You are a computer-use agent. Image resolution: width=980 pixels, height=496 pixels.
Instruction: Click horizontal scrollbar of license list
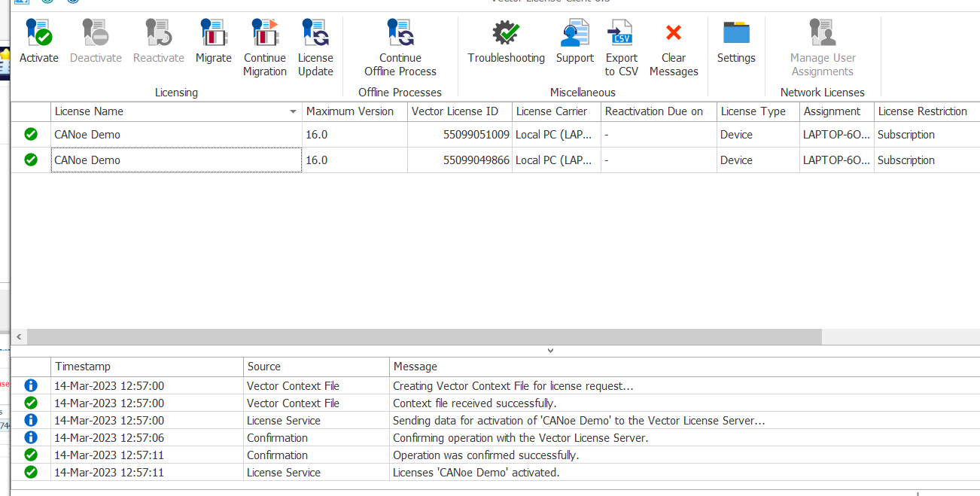pyautogui.click(x=424, y=336)
